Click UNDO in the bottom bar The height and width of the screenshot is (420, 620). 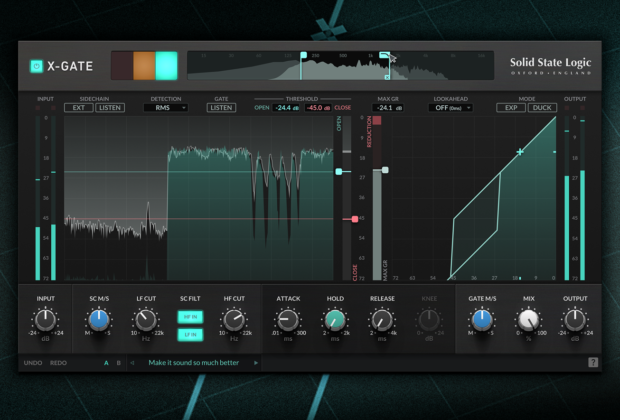point(33,363)
